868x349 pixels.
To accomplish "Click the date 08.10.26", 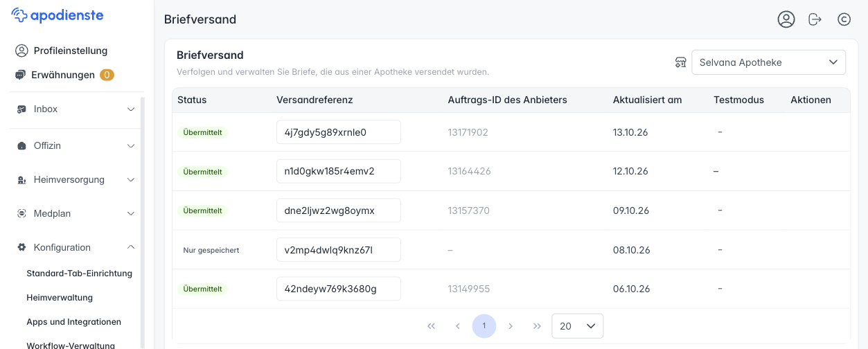I will (632, 250).
